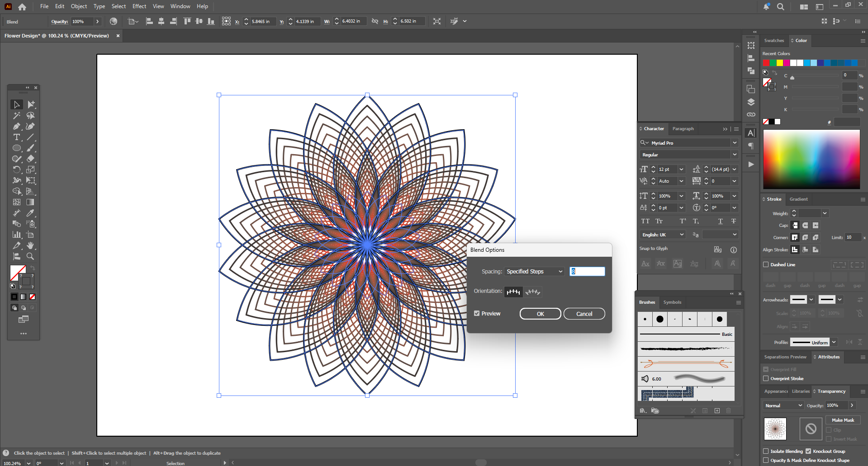868x466 pixels.
Task: Select the Magic Wand tool
Action: coord(17,116)
